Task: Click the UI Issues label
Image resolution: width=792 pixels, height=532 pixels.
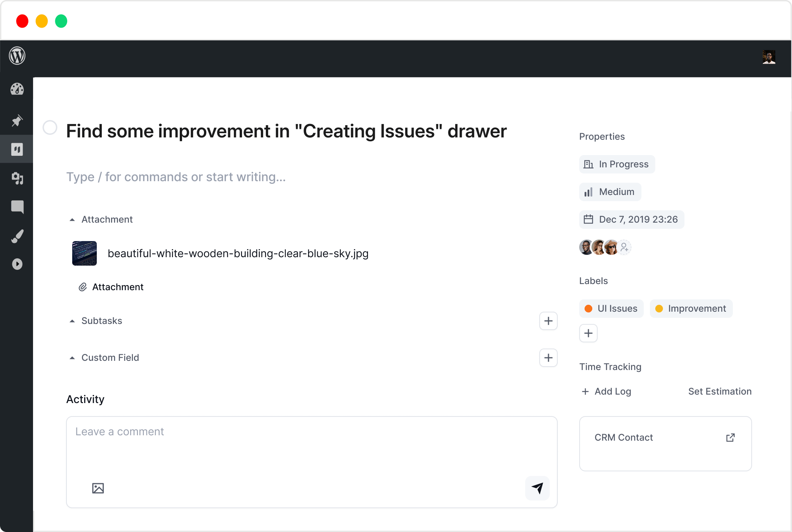Action: click(611, 309)
